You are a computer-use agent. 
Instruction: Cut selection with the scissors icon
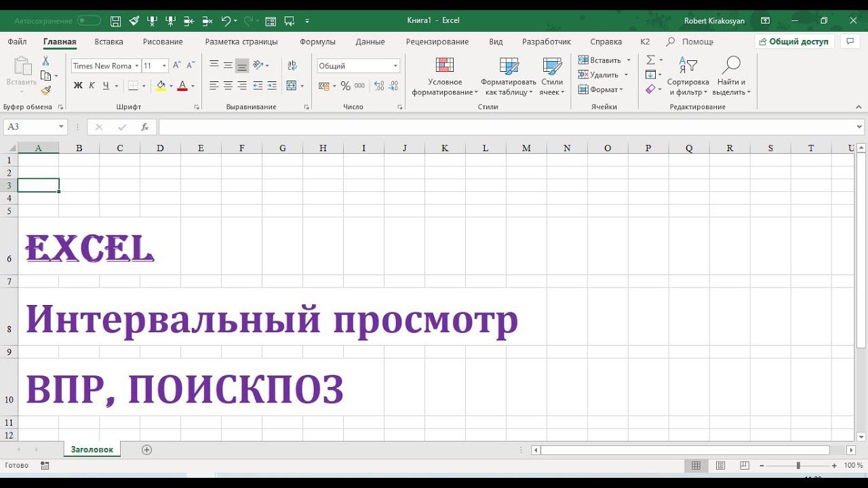[x=45, y=61]
